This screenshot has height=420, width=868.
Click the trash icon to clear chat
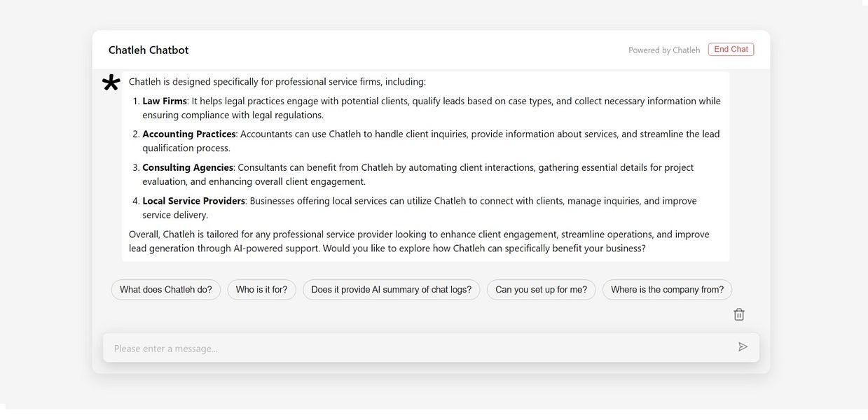[739, 314]
